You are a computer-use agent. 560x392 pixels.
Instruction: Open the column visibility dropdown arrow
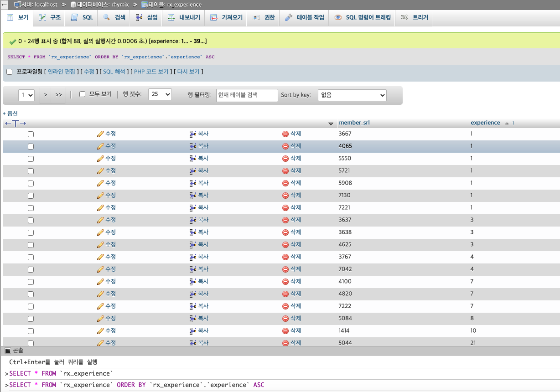(x=331, y=124)
